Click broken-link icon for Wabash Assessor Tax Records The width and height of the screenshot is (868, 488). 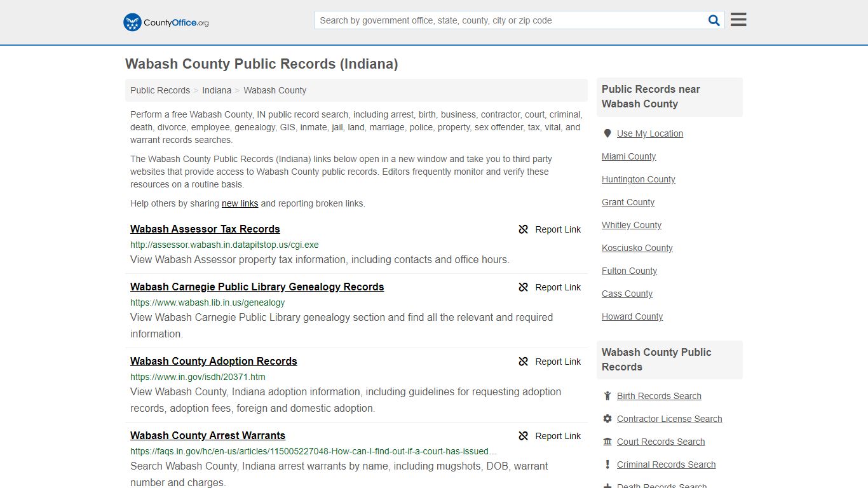[524, 229]
